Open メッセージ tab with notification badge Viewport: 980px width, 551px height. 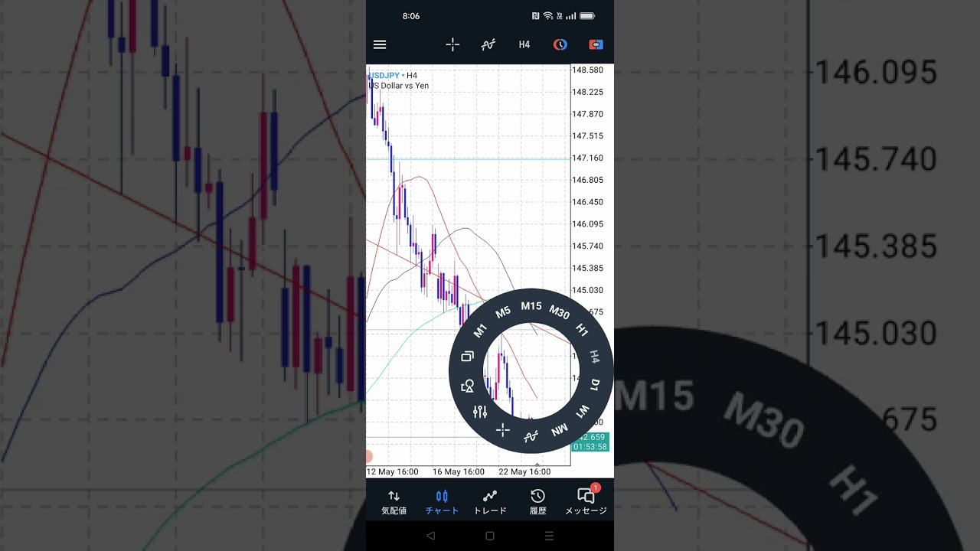586,502
